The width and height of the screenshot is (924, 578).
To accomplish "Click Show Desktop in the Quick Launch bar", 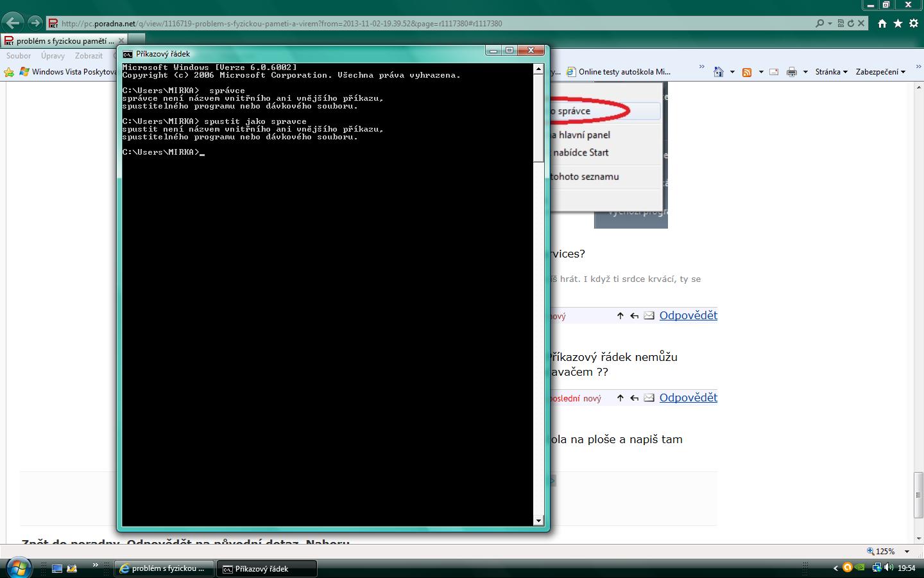I will tap(57, 568).
